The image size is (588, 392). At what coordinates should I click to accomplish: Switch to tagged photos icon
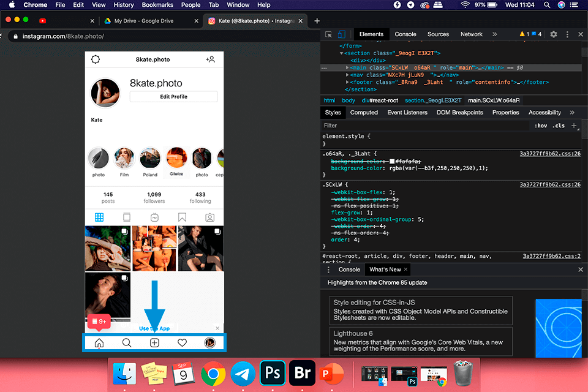209,217
